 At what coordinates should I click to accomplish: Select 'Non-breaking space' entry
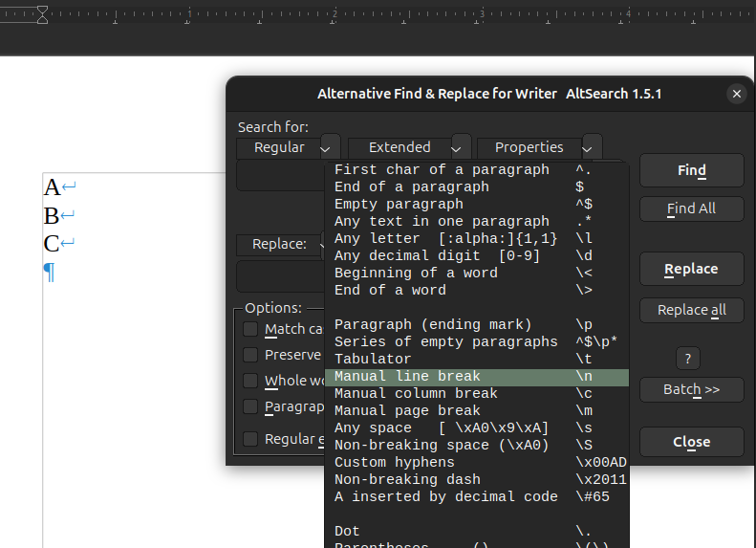coord(476,445)
